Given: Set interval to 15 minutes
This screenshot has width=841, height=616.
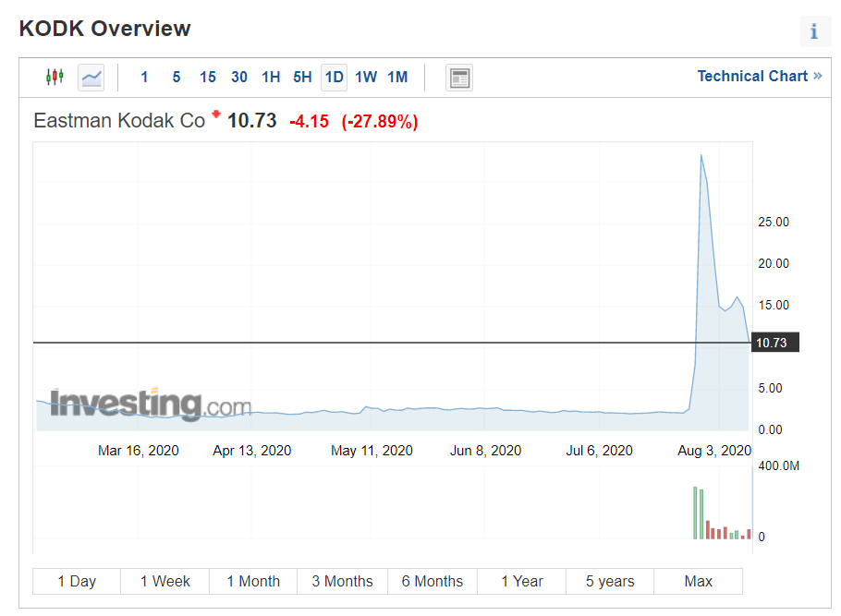Looking at the screenshot, I should pos(208,78).
